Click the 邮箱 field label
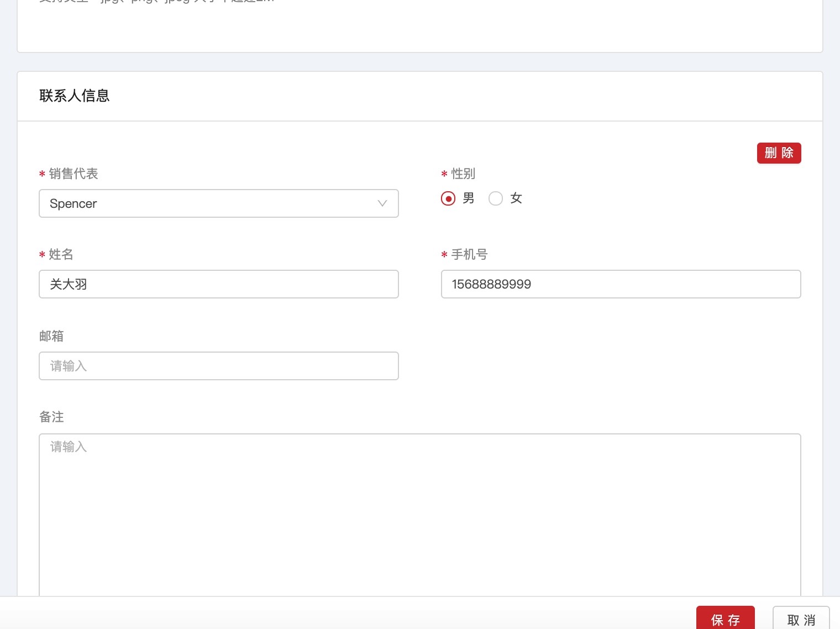The height and width of the screenshot is (629, 840). coord(51,336)
